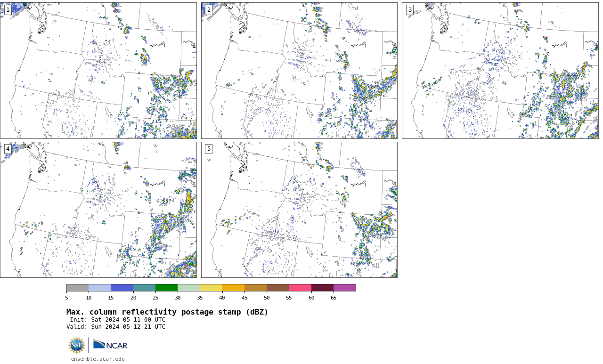Click the Init: Sat 2024-05-11 00 UTC line
603x364 pixels.
pos(118,320)
